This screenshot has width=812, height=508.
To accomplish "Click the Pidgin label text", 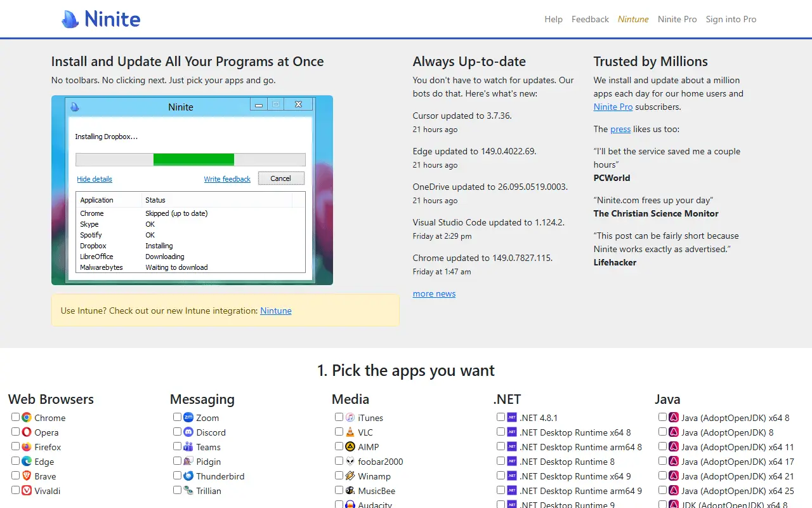I will 209,462.
